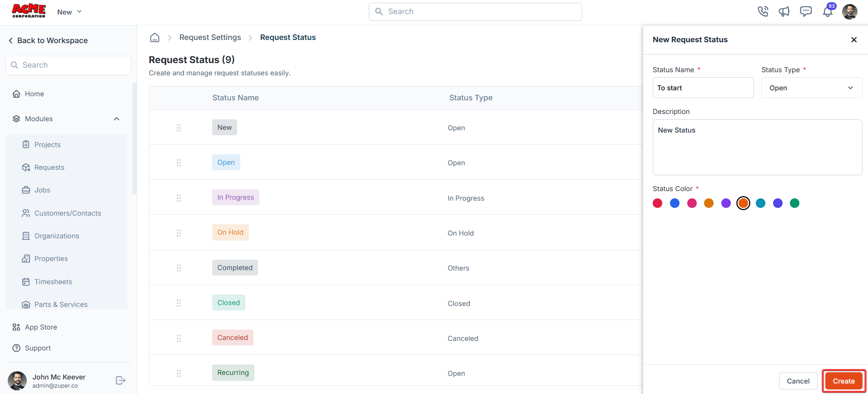Click the Status Name input field
Viewport: 868px width, 394px height.
coord(703,88)
